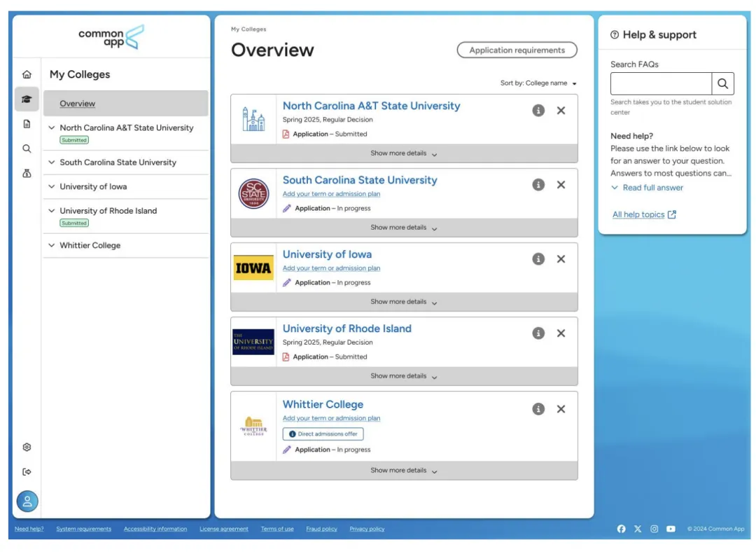Open Common App Instagram page
The width and height of the screenshot is (756, 554).
point(654,529)
